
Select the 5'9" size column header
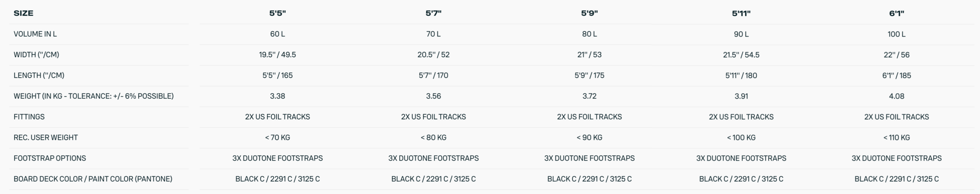[589, 13]
